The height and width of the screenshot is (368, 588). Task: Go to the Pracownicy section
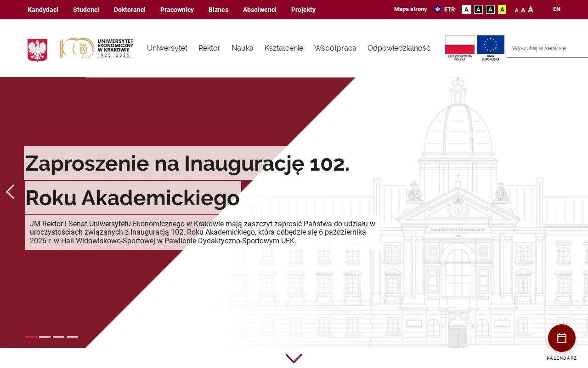[177, 10]
